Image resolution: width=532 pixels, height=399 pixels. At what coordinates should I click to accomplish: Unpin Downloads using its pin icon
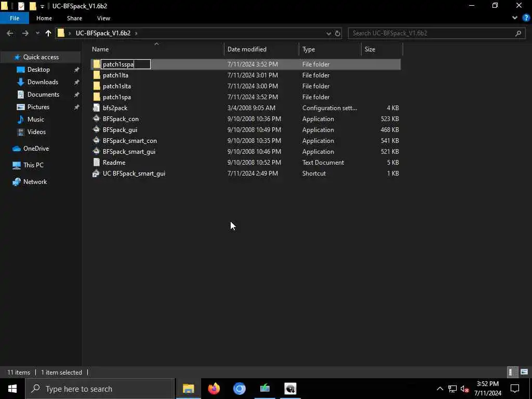point(77,82)
